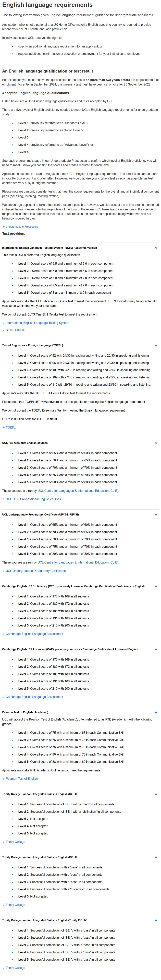Collapse the C2 Proficiency (CPE) section chevron

pos(156,586)
